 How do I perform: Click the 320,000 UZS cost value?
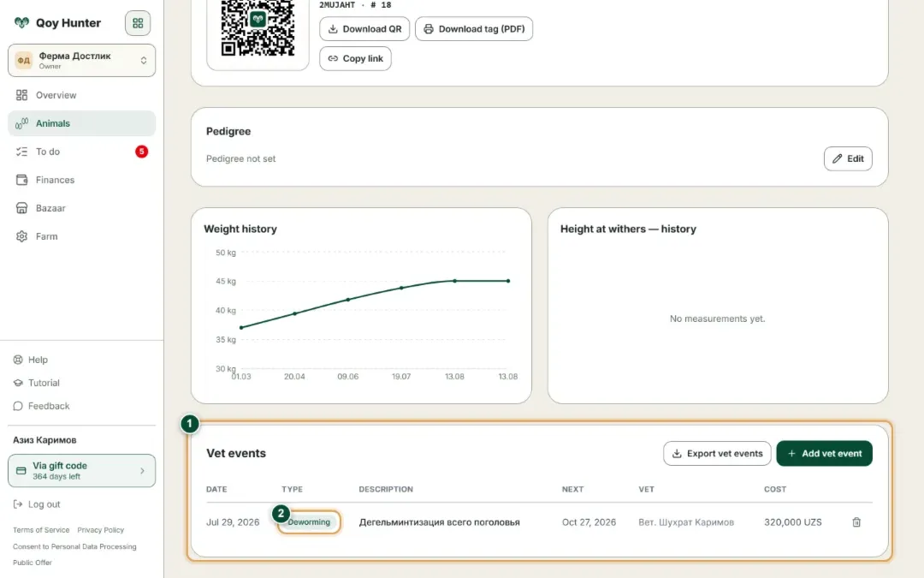coord(792,522)
